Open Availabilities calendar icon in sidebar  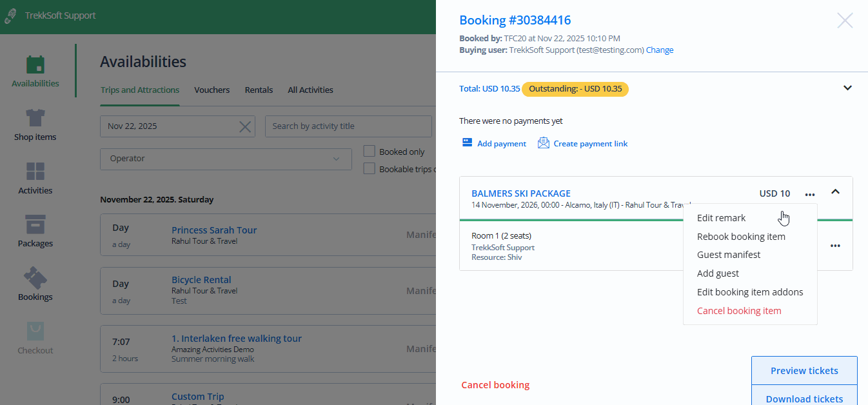point(35,65)
